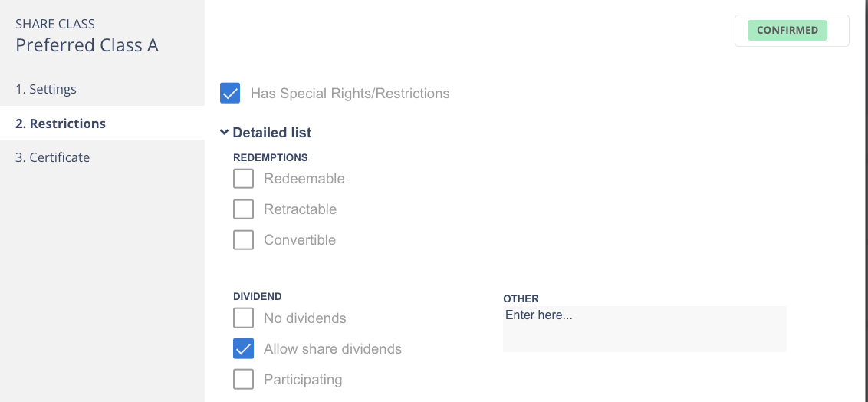
Task: Click the Detailed list heading text
Action: pyautogui.click(x=272, y=133)
